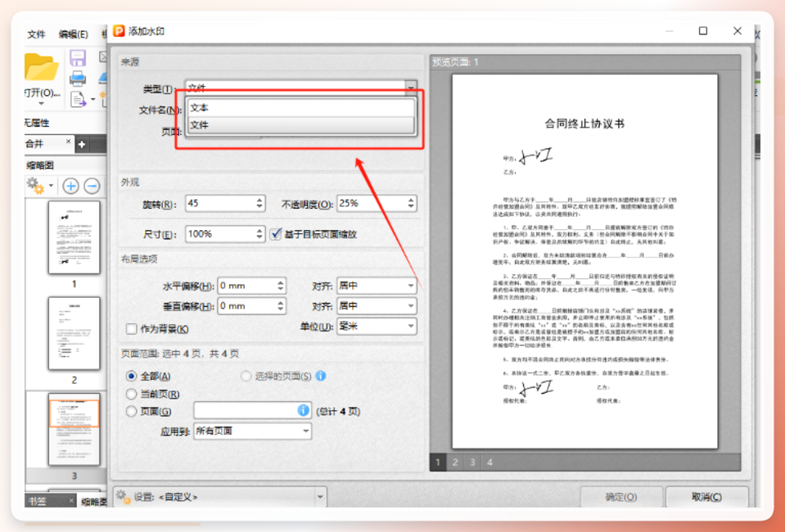Open the 应用到 所有页面 dropdown
Screen dimensions: 785x532
[252, 431]
